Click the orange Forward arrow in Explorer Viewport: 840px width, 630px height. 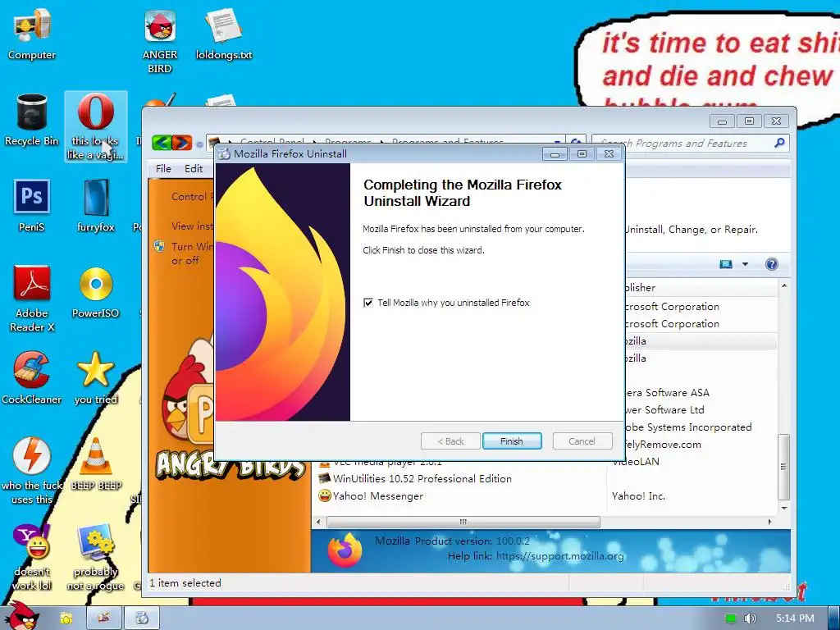coord(181,143)
